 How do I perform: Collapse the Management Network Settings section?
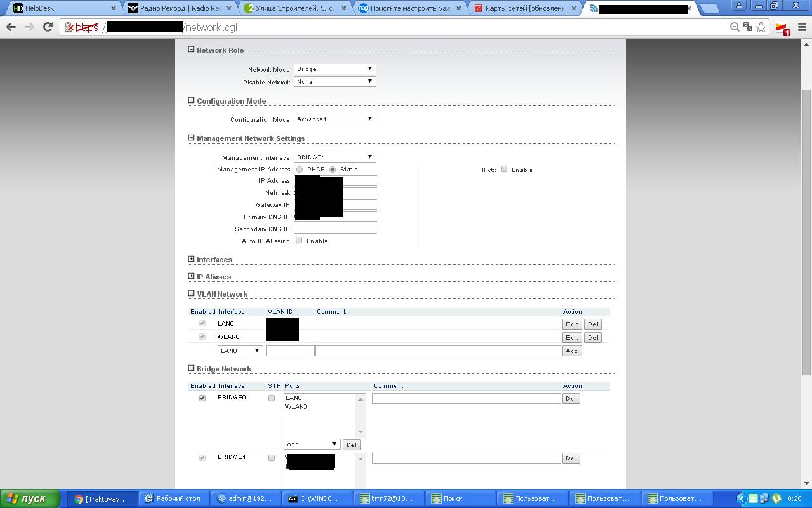[x=192, y=138]
